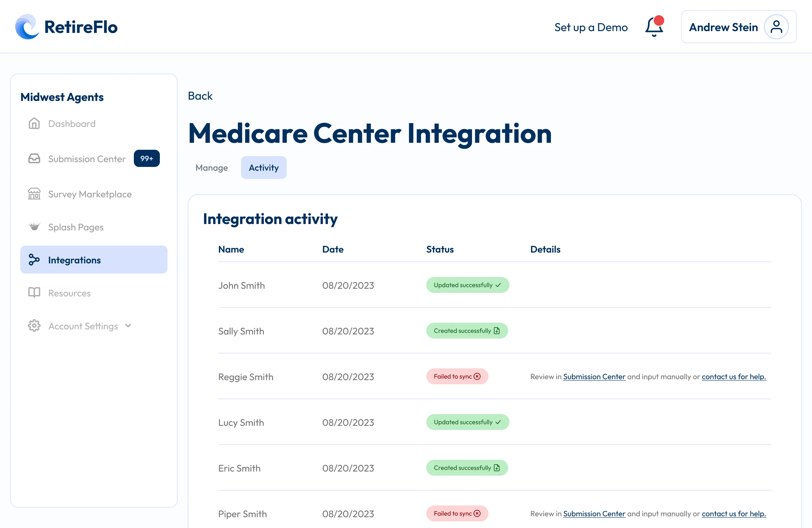Screen dimensions: 812x528
Task: Click Set up a Demo
Action: click(591, 27)
